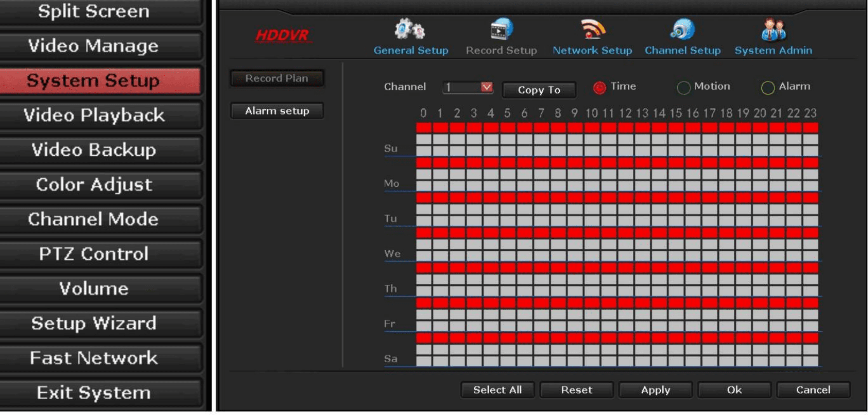
Task: Click Apply button
Action: click(655, 390)
